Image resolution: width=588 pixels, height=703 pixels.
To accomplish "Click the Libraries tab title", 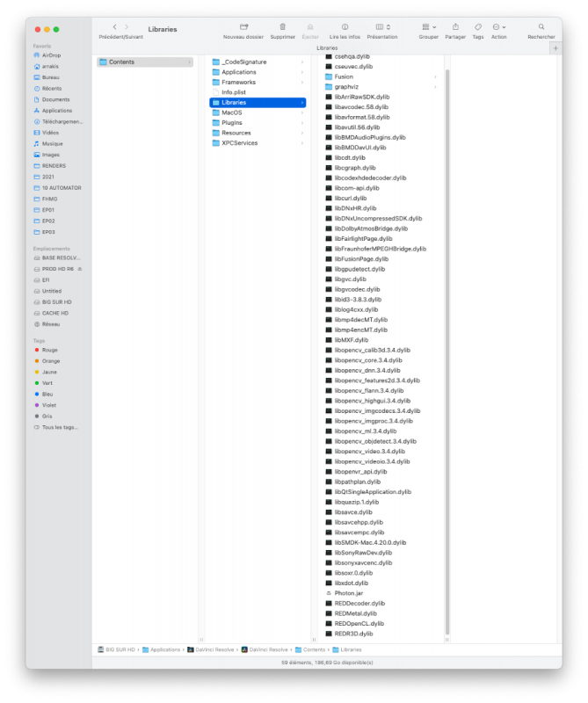I will tap(328, 48).
